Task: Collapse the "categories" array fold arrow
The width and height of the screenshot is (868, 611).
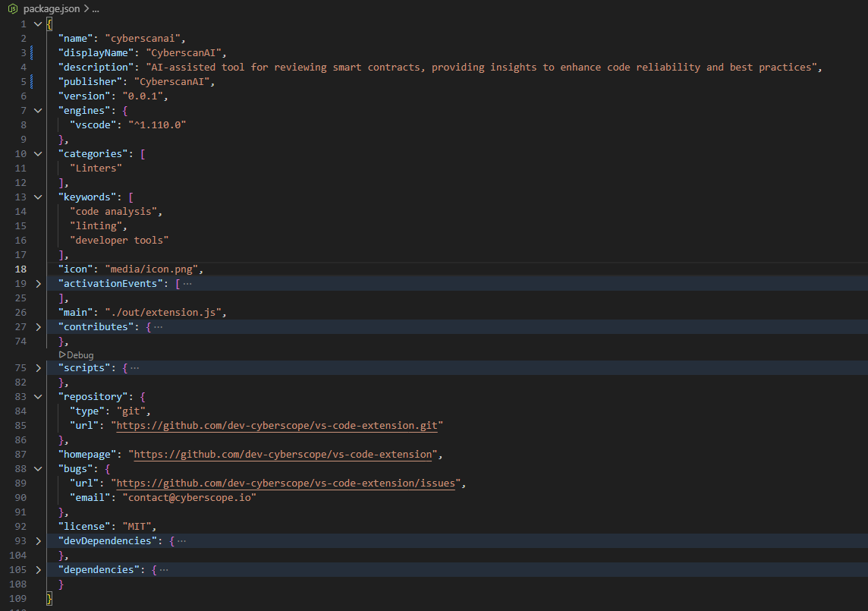Action: point(38,154)
